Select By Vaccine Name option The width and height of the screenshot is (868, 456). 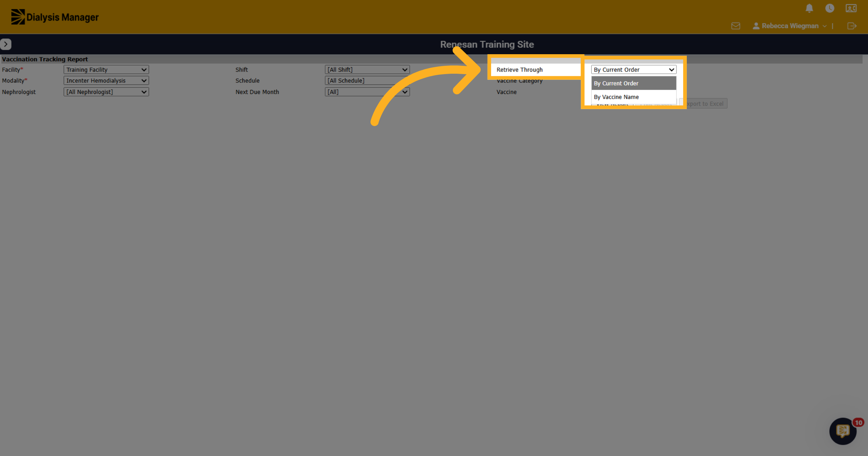coord(634,97)
